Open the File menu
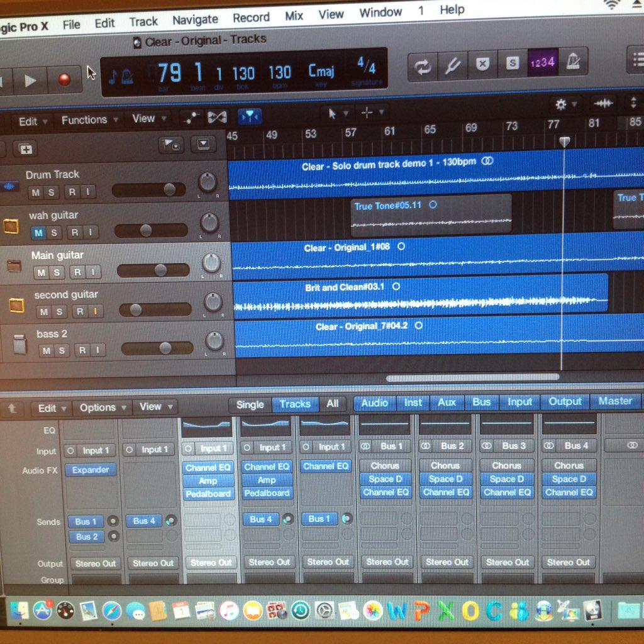 72,25
